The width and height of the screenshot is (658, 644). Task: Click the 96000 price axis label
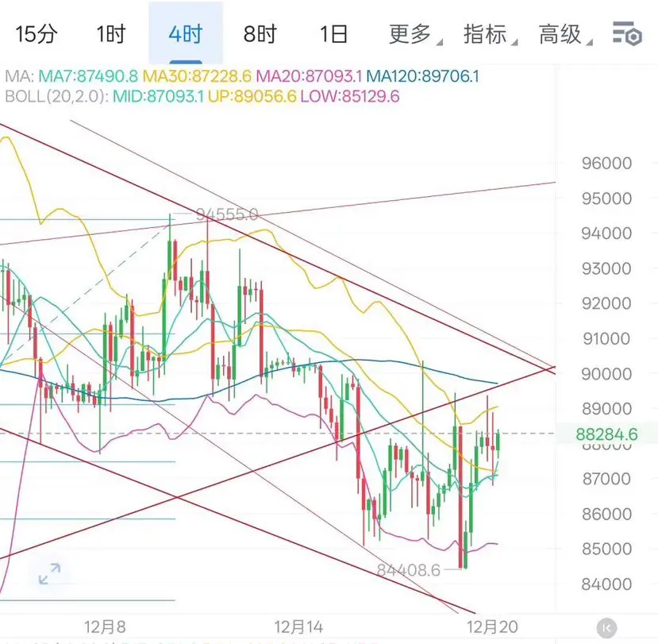point(606,163)
